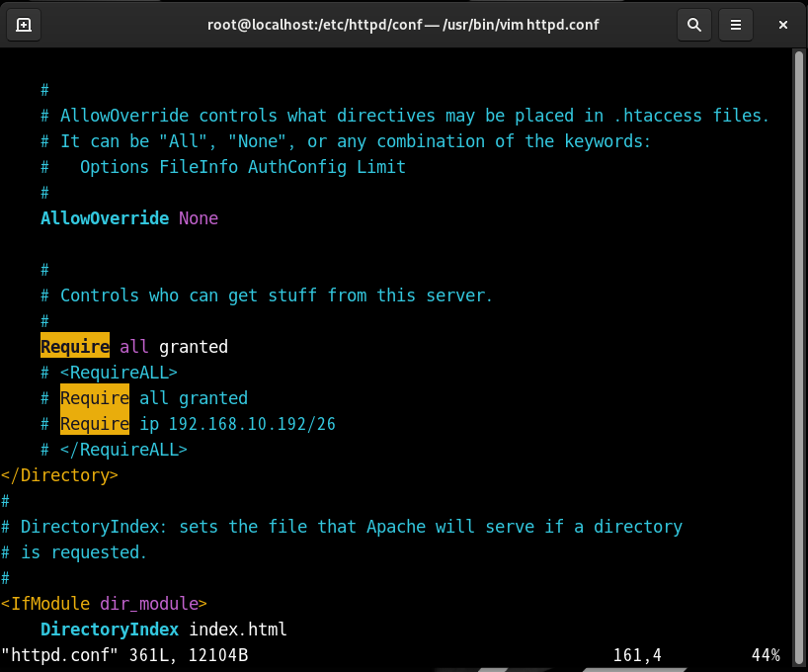The height and width of the screenshot is (672, 808).
Task: Click the '# is requested.' comment line
Action: pyautogui.click(x=74, y=552)
